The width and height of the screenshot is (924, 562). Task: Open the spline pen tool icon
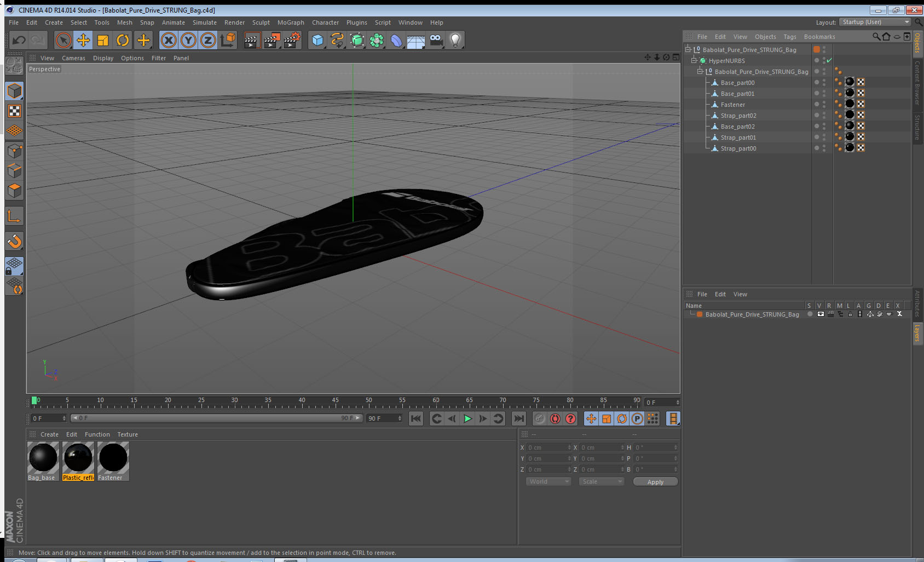point(337,40)
